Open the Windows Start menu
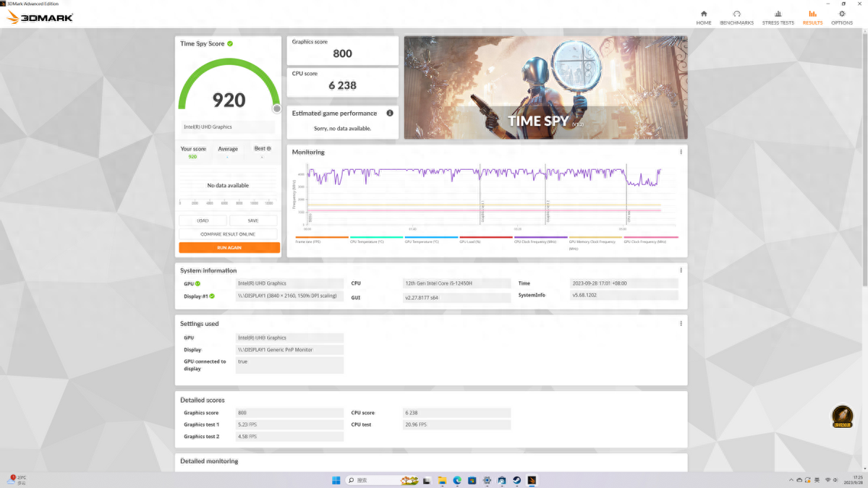868x488 pixels. point(336,480)
